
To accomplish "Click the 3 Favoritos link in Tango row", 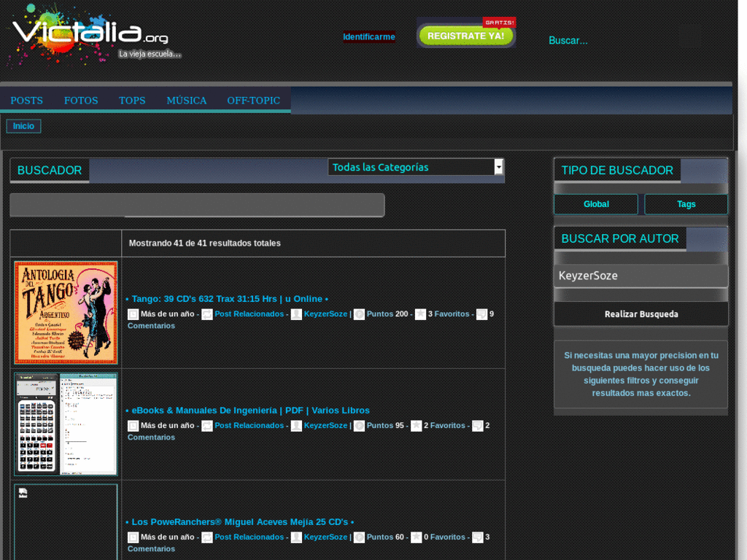I will 449,314.
